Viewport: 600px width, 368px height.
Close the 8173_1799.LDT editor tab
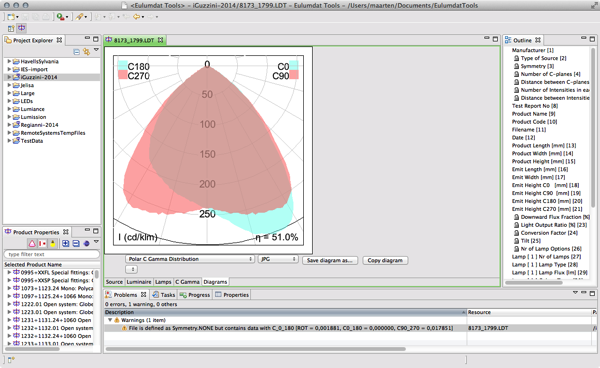point(160,40)
